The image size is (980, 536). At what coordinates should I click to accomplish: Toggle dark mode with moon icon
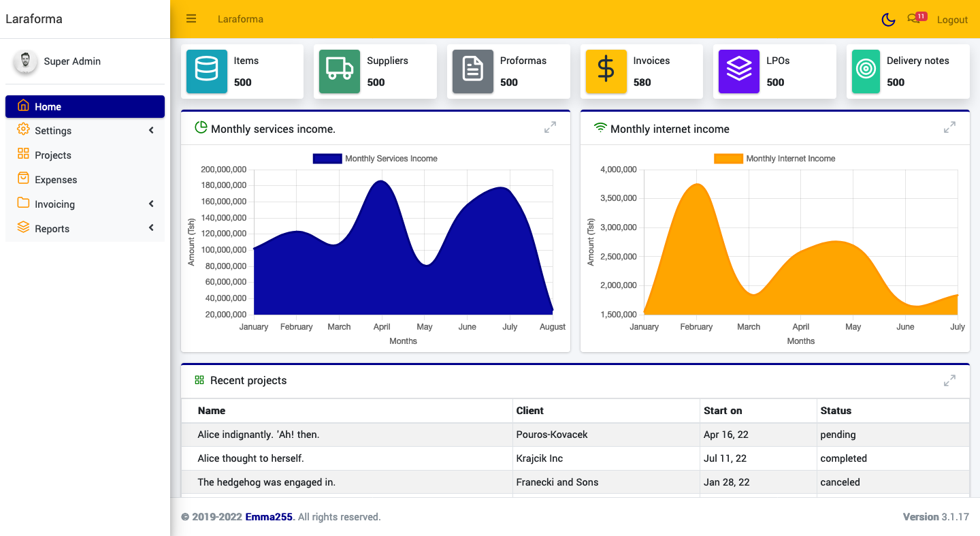pos(888,20)
